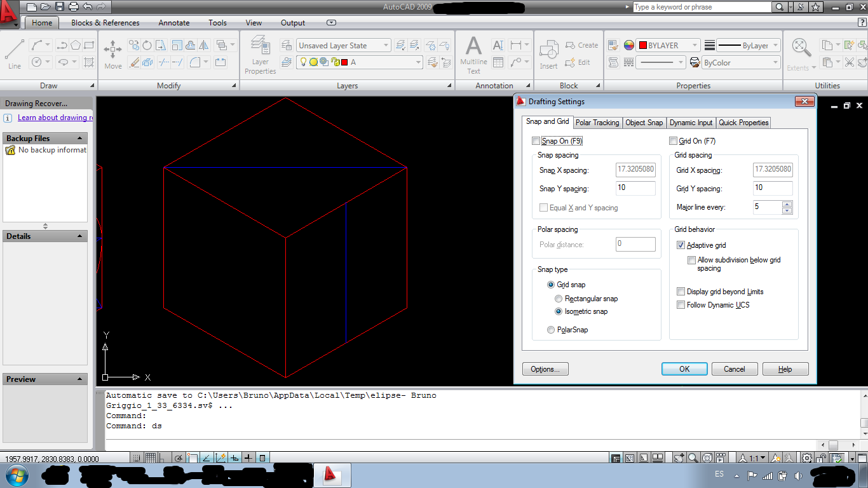Open the Annotate ribbon tab

(174, 23)
